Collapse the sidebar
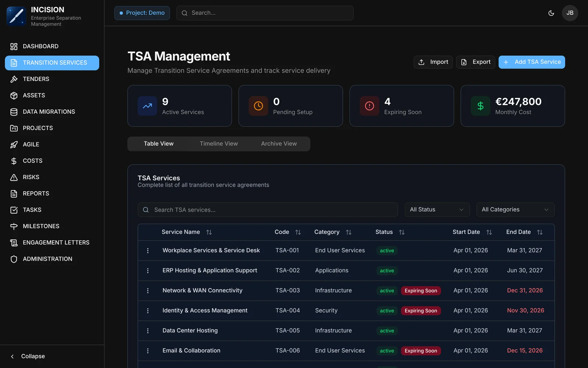 (x=28, y=356)
